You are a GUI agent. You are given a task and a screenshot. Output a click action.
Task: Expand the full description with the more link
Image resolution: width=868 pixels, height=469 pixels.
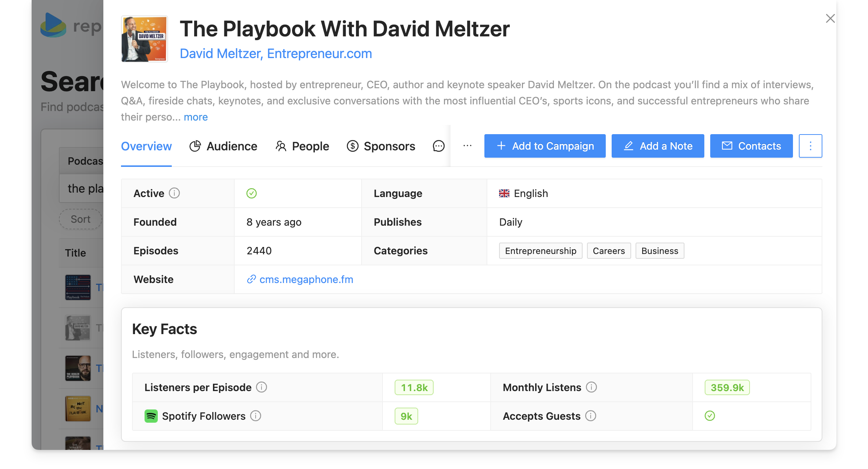[x=195, y=117]
